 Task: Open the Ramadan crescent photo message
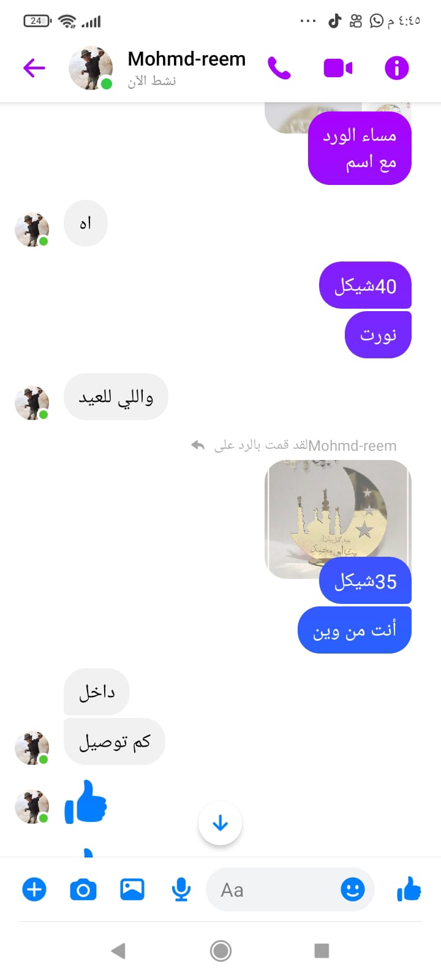point(337,519)
